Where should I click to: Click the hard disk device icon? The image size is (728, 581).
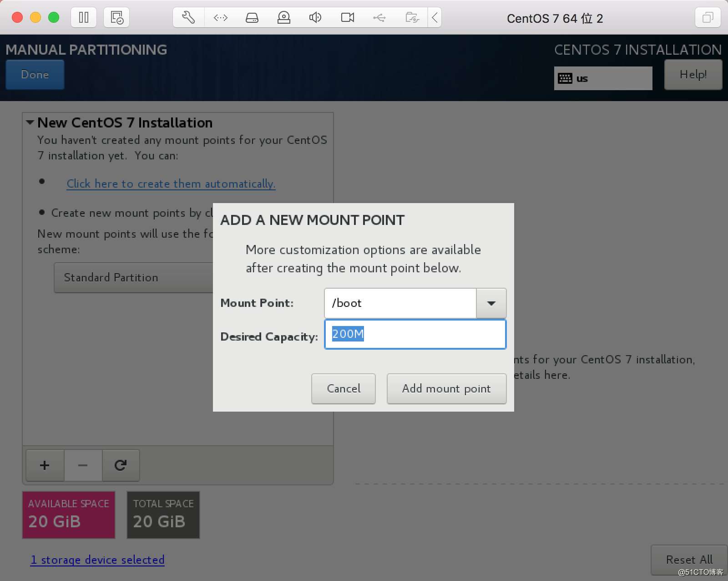pyautogui.click(x=252, y=18)
